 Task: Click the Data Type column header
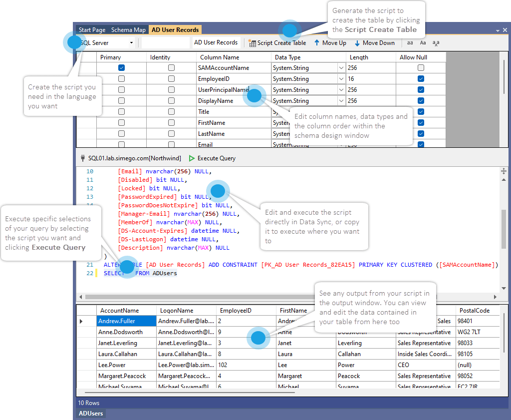308,57
